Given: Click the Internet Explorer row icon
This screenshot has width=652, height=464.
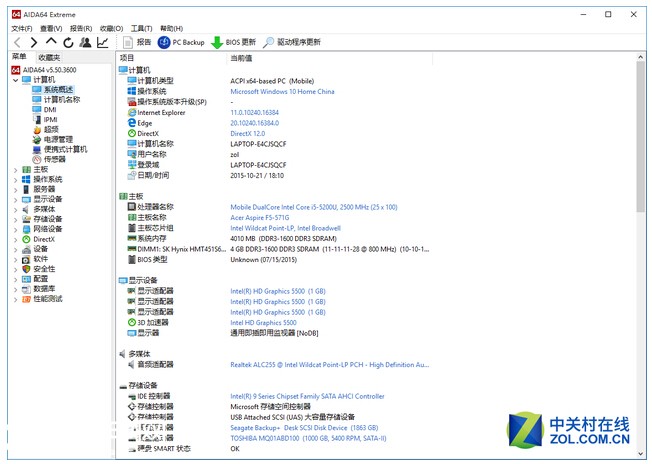Looking at the screenshot, I should pos(132,112).
